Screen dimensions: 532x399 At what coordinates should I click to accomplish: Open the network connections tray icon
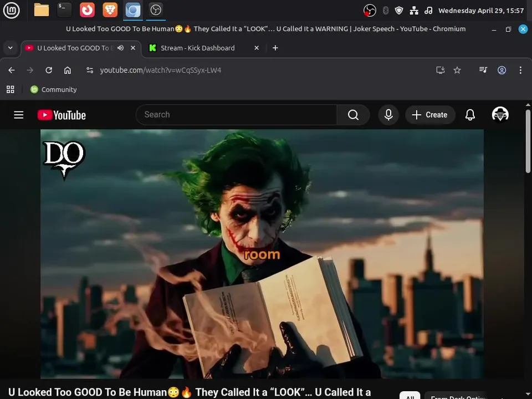414,11
